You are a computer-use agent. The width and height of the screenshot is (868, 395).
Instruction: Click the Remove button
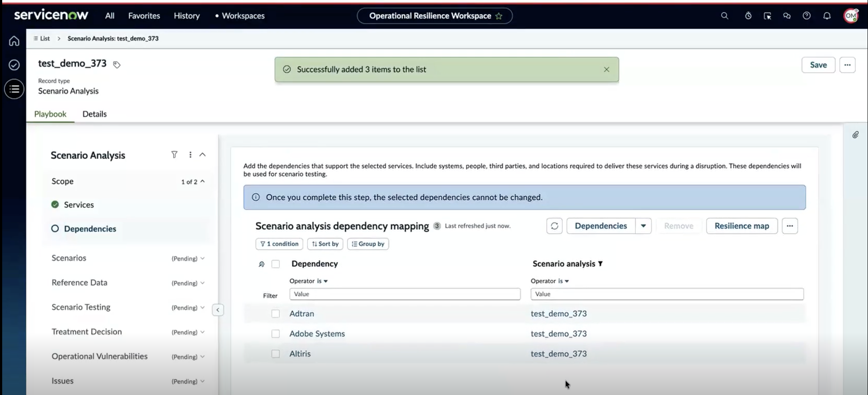tap(678, 226)
